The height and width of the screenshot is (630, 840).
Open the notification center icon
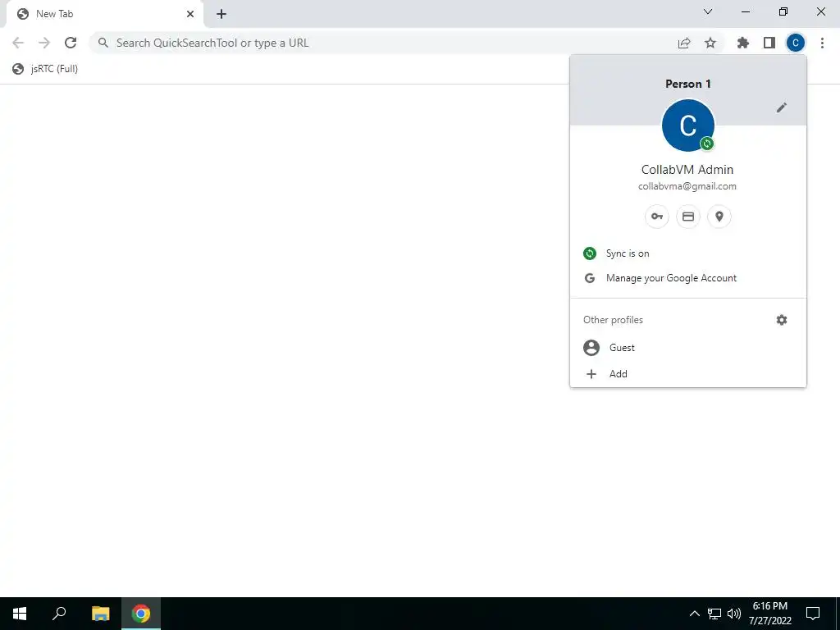(813, 614)
